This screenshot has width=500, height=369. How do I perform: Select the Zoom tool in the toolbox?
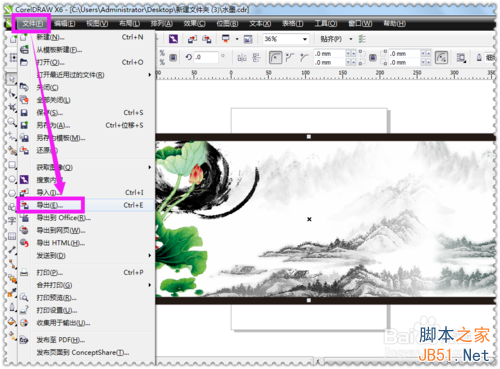tap(12, 122)
